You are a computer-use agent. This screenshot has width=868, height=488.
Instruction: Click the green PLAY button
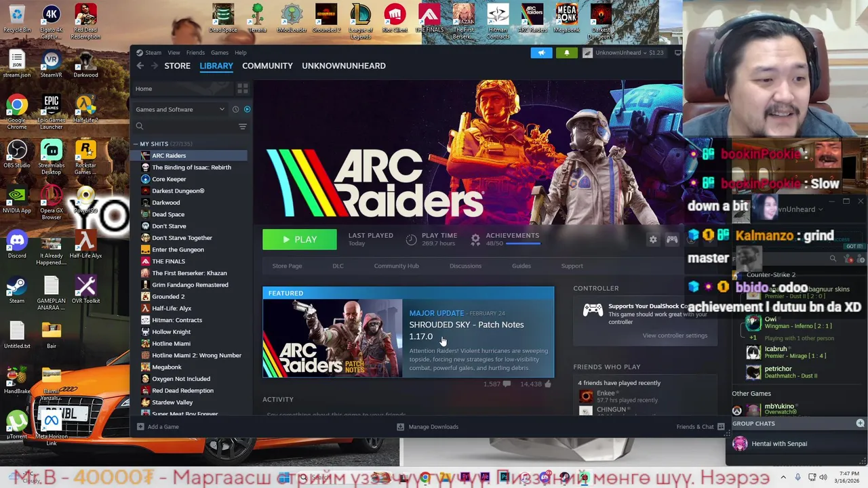tap(300, 239)
